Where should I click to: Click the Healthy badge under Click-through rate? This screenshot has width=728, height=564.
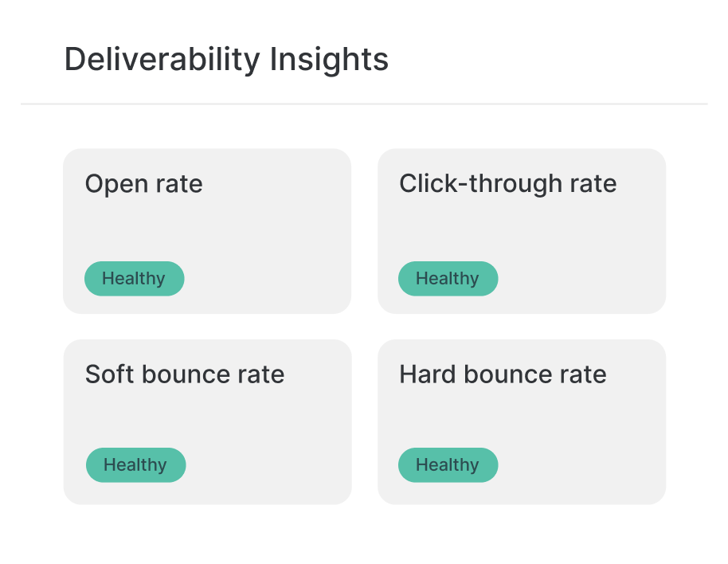coord(448,279)
